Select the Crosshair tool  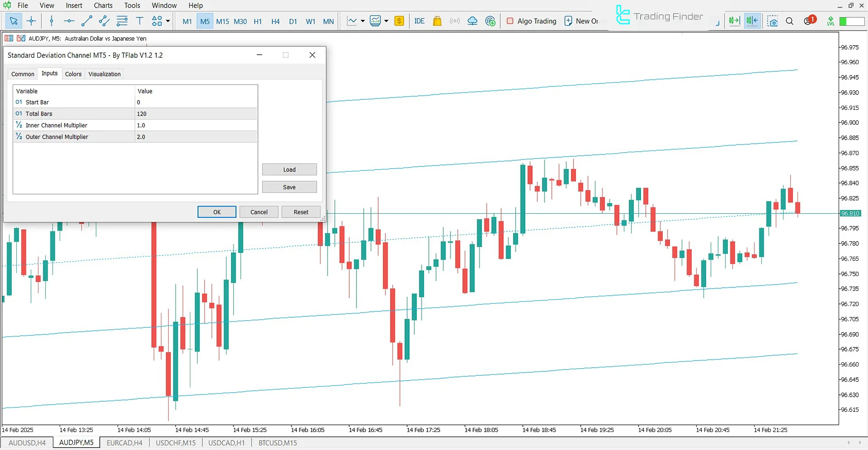pos(31,21)
